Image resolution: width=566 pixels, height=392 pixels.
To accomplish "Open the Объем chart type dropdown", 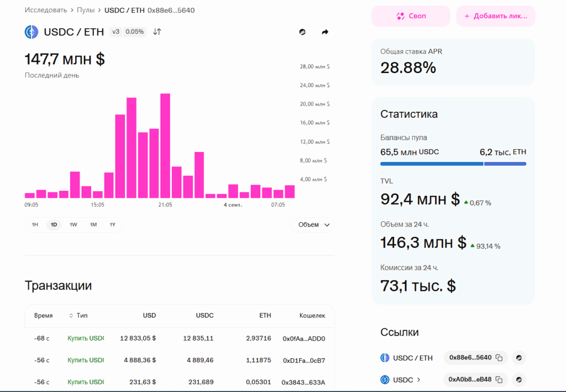I will pos(313,224).
